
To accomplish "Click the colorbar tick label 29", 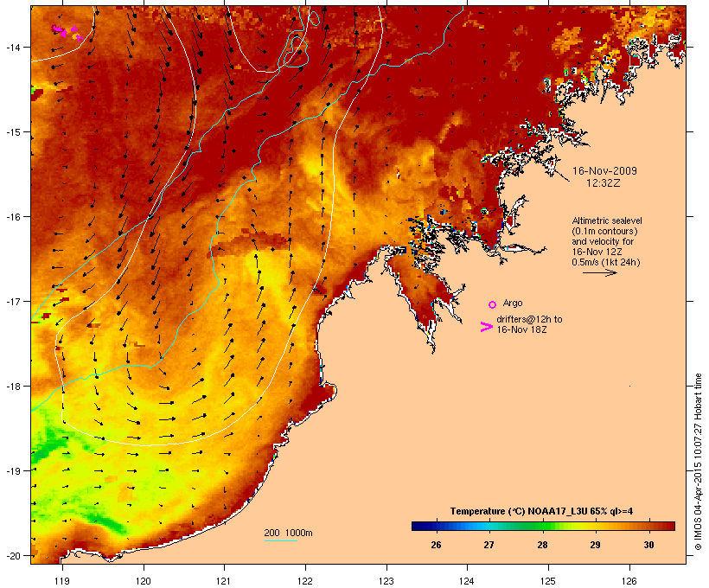I will 595,545.
